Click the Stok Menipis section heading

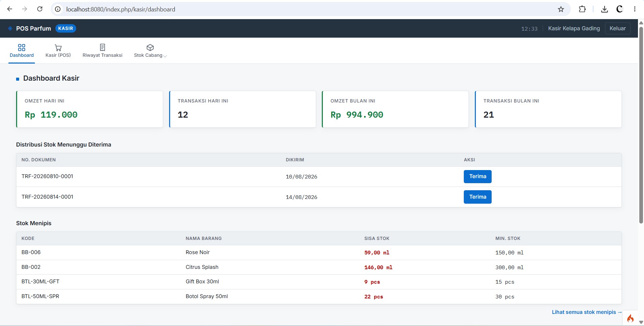(34, 223)
